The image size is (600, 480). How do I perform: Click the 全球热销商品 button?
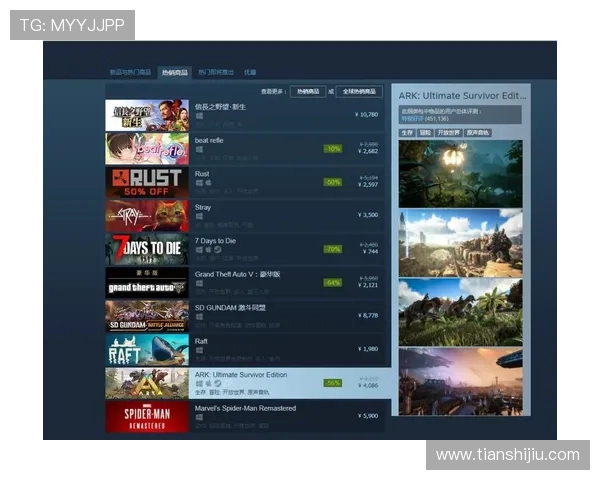coord(359,91)
